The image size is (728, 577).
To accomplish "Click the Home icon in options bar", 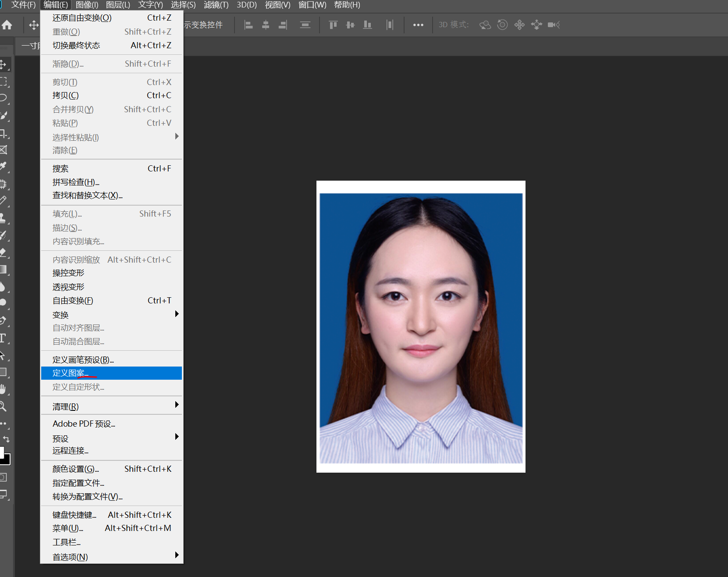I will click(x=7, y=25).
